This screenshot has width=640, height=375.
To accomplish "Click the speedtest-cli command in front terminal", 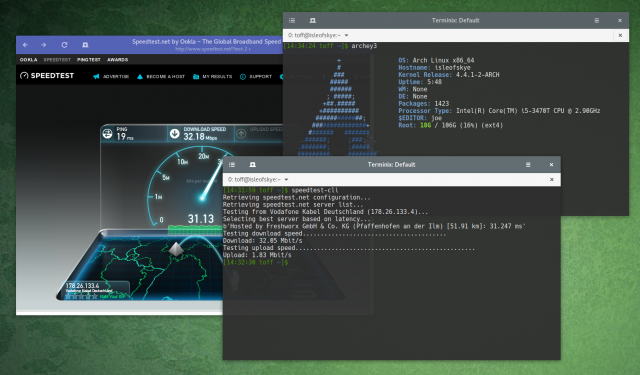I will 315,190.
